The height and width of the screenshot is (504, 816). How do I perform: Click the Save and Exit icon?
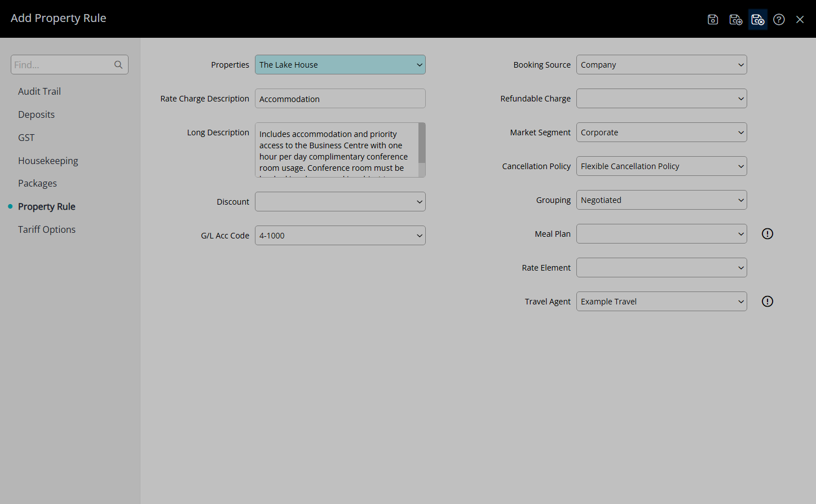click(758, 20)
